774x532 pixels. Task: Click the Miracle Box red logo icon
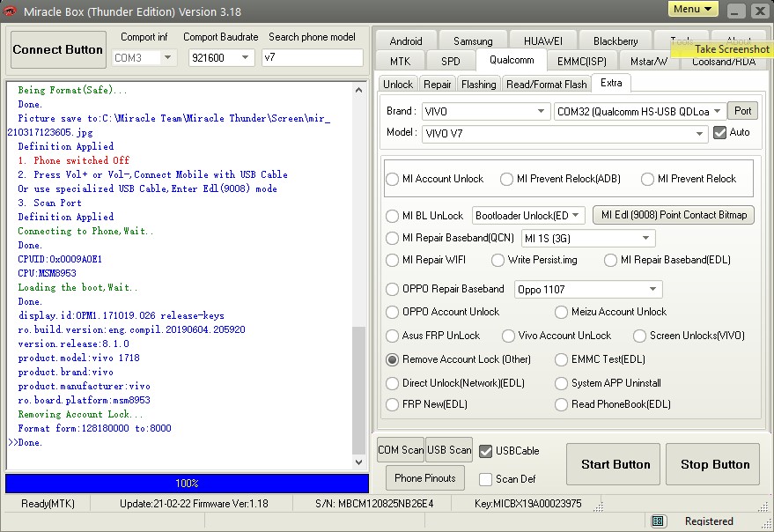10,11
